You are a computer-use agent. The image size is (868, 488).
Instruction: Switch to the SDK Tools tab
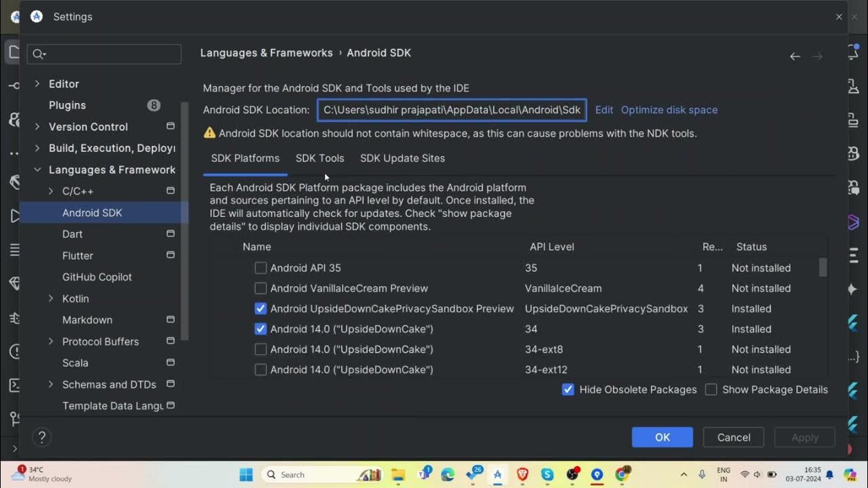click(x=319, y=158)
